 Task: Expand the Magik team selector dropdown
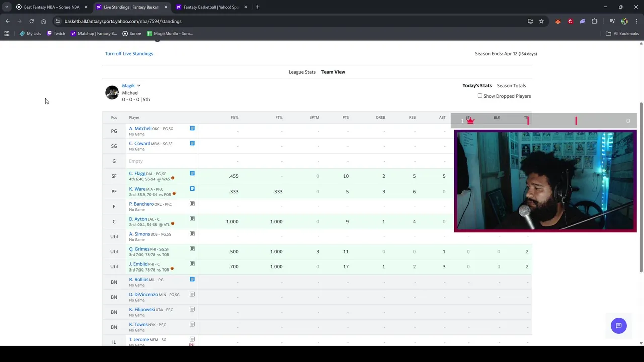click(x=139, y=86)
